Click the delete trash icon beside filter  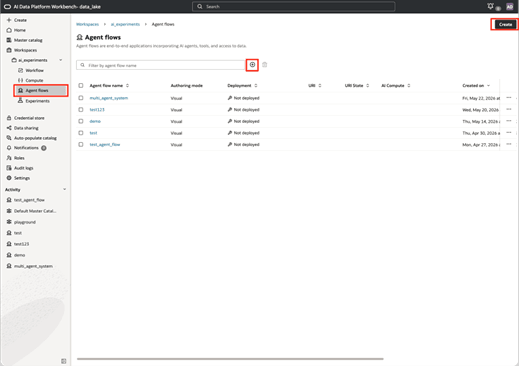264,65
